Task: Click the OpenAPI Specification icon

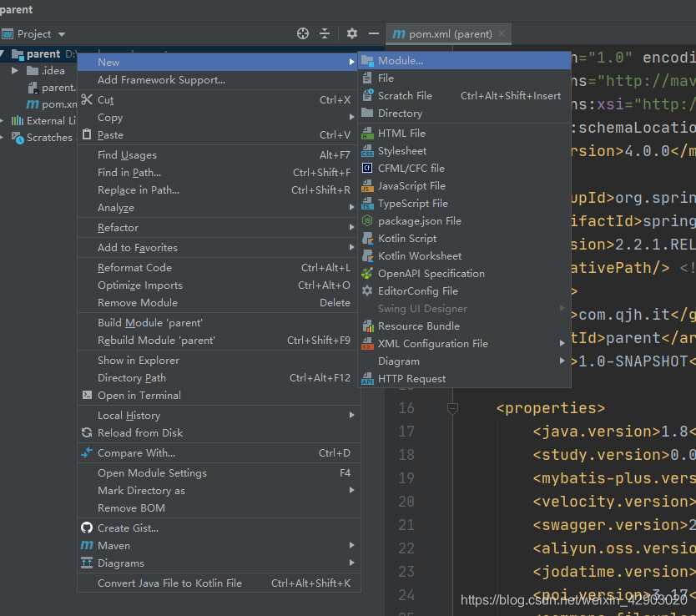Action: (367, 274)
